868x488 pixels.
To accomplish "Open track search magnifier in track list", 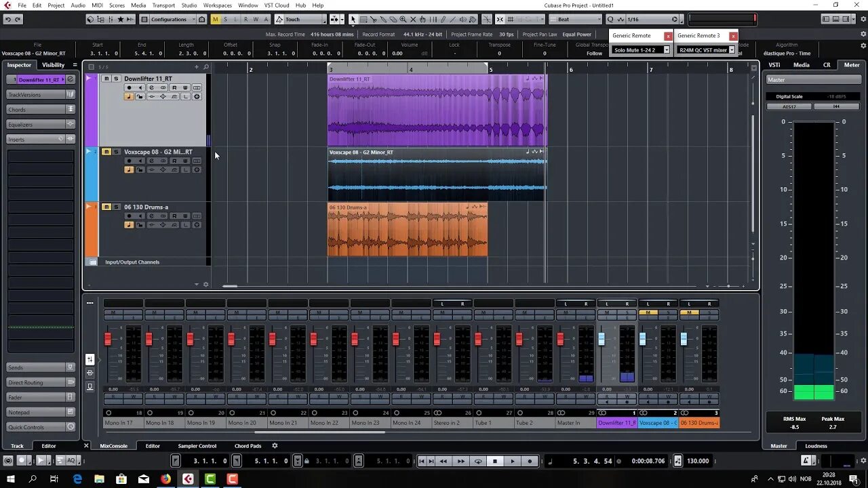I will [206, 67].
